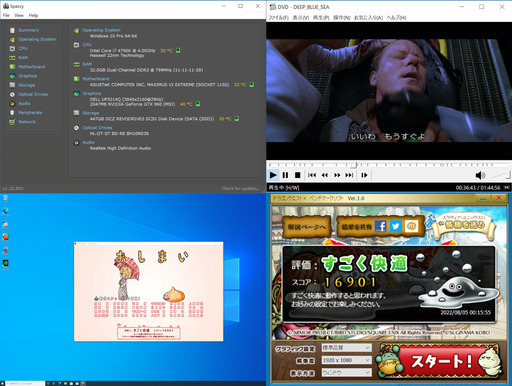The width and height of the screenshot is (512, 386).
Task: Open graphics quality dropdown 標準品質
Action: (346, 348)
